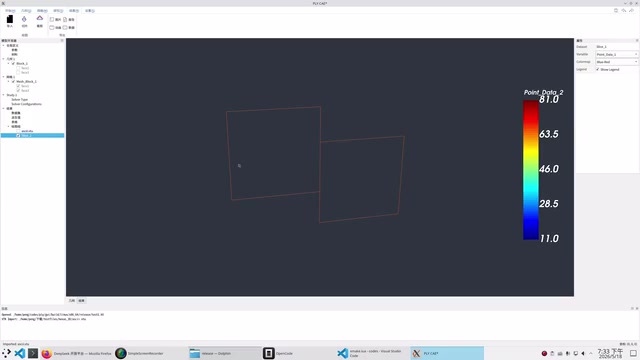Click the purple dome-shaped ribbon tool icon
Screen dimensions: 640x360
click(x=40, y=18)
